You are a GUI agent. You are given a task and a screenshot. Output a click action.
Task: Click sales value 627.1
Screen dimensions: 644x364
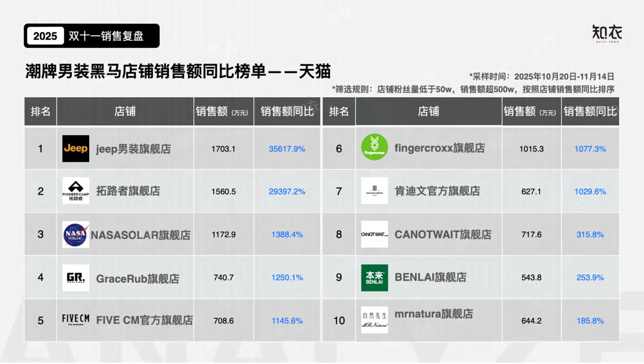[x=531, y=191]
